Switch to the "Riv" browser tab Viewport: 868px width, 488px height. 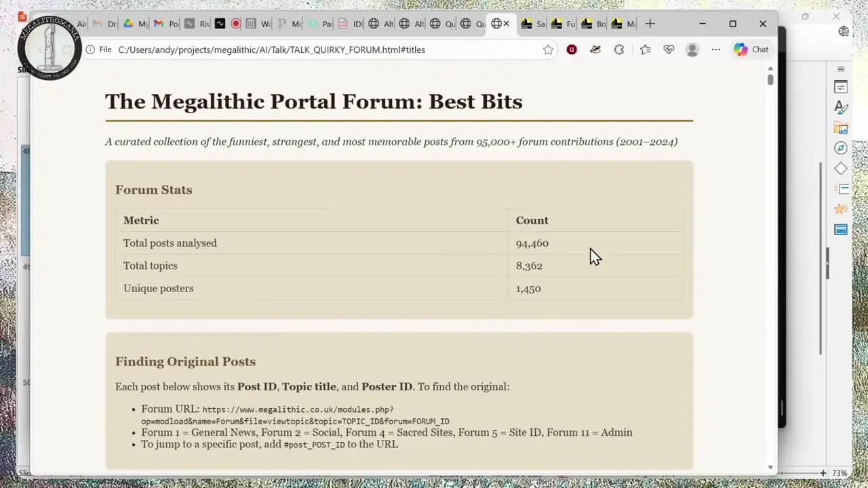tap(196, 24)
